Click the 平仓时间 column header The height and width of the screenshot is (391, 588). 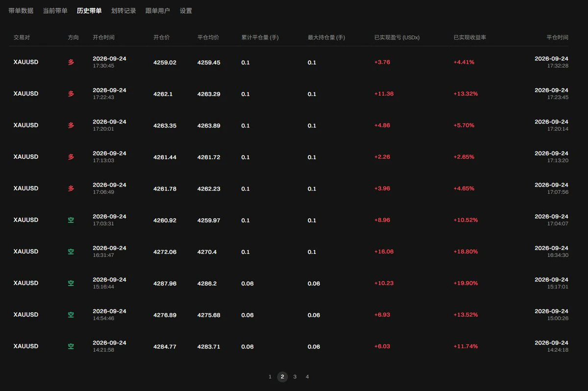pos(558,38)
